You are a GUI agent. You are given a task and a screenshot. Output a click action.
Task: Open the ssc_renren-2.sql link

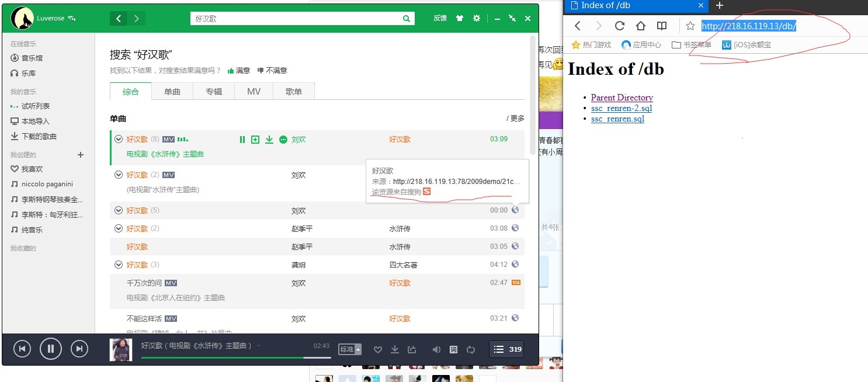click(622, 108)
